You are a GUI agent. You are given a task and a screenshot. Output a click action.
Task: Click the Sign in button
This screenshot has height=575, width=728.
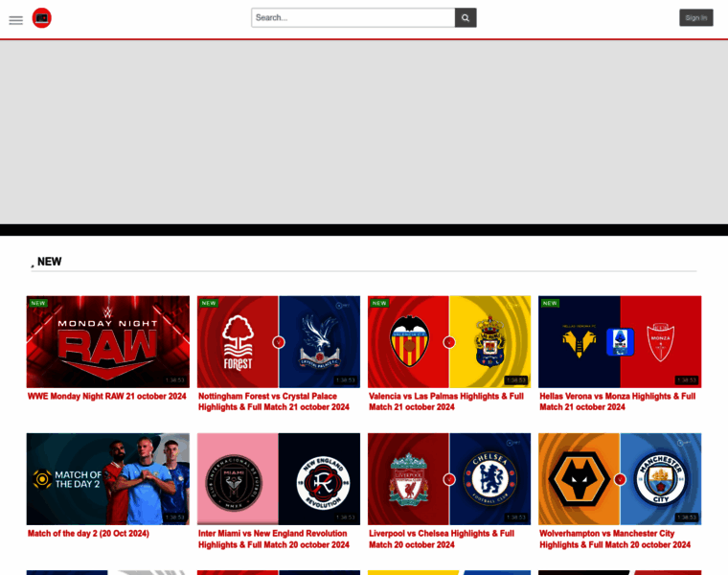[696, 17]
